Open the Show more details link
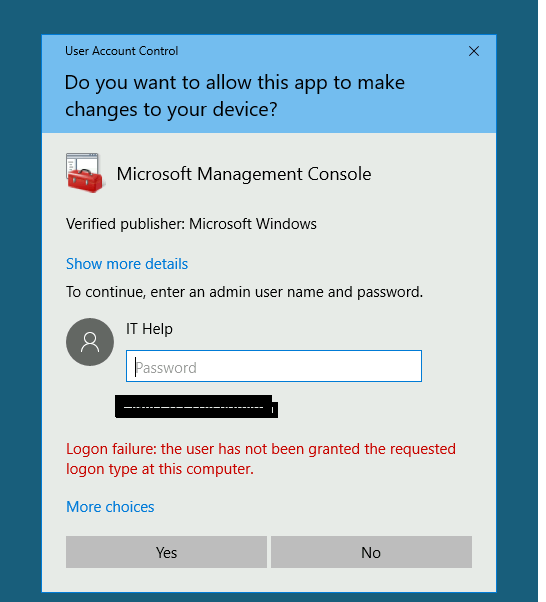 (x=127, y=264)
